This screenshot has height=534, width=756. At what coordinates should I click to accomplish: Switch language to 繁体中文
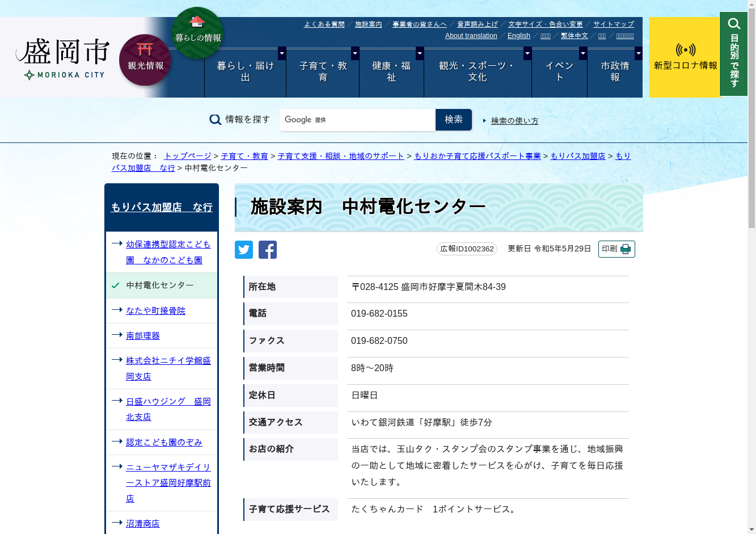coord(575,36)
